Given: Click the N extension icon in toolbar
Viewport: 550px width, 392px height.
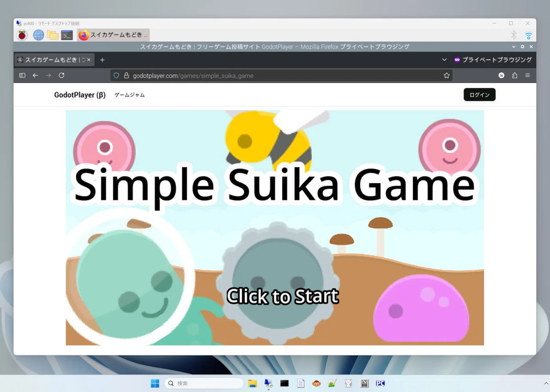Looking at the screenshot, I should (501, 76).
